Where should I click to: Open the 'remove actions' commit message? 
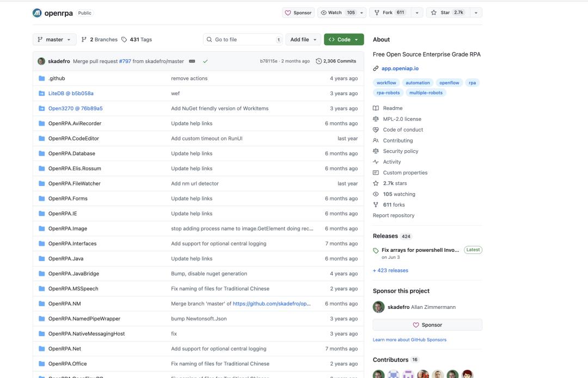coord(189,78)
